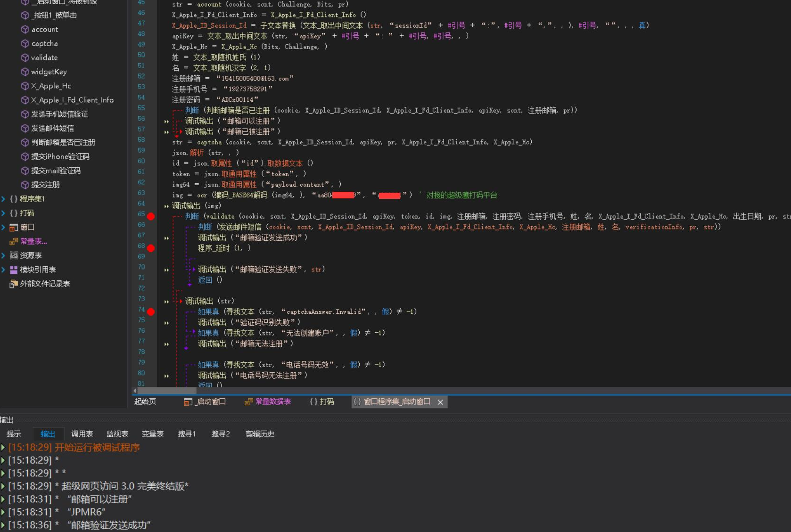This screenshot has height=532, width=791.
Task: Click the 模块引用表 icon
Action: pos(14,270)
